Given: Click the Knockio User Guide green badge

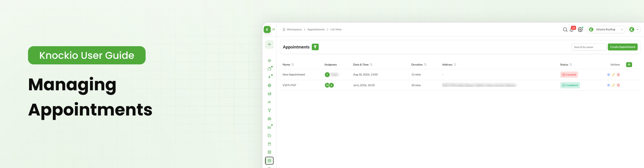Looking at the screenshot, I should pyautogui.click(x=87, y=55).
